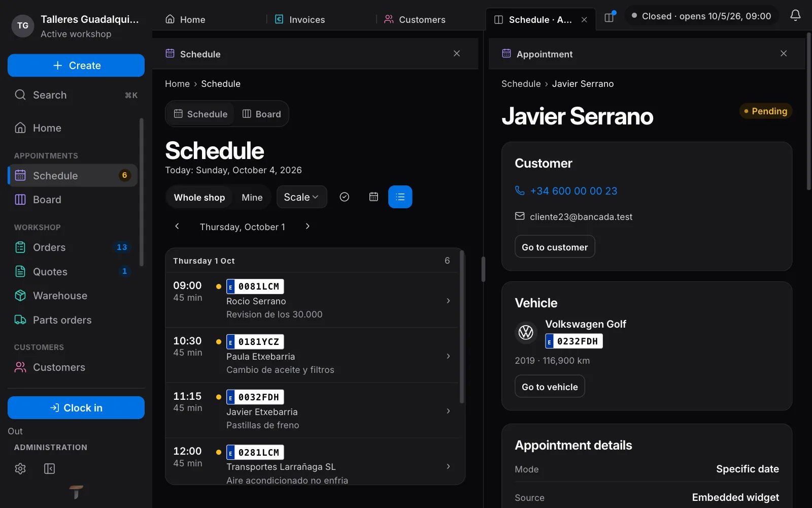Screen dimensions: 812x508
Task: Switch to calendar view icon
Action: point(374,197)
